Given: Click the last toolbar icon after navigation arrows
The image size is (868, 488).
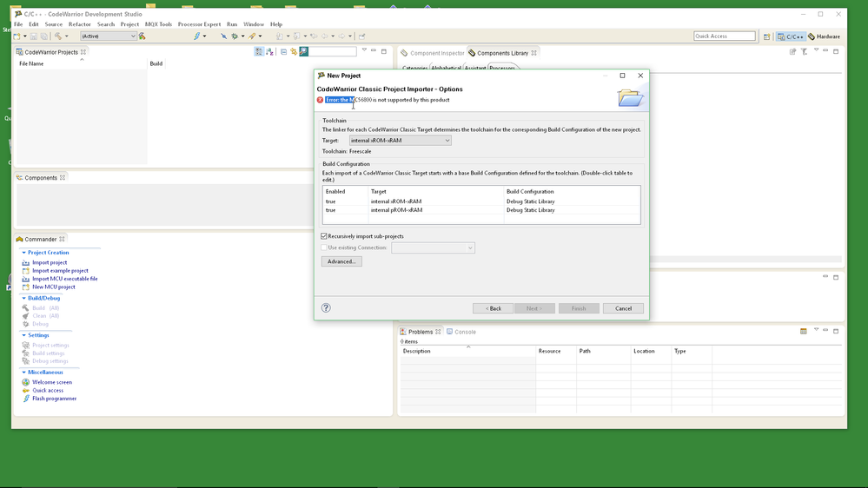Looking at the screenshot, I should (362, 36).
